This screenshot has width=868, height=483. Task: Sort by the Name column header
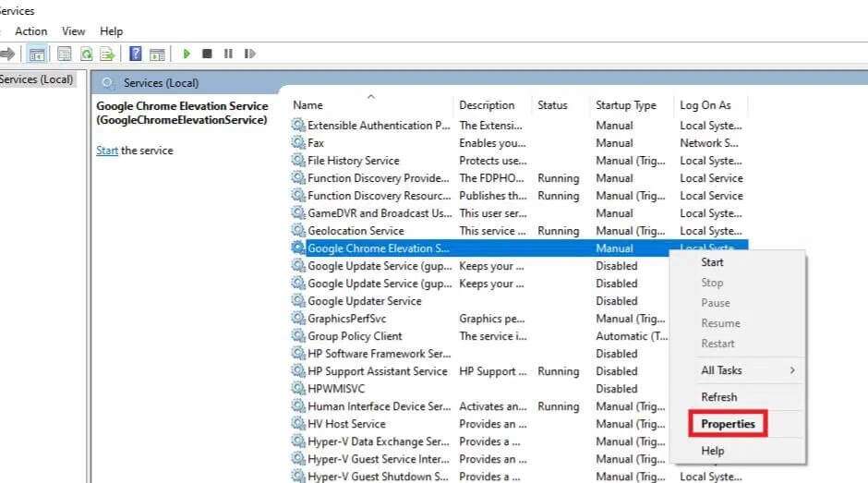307,105
